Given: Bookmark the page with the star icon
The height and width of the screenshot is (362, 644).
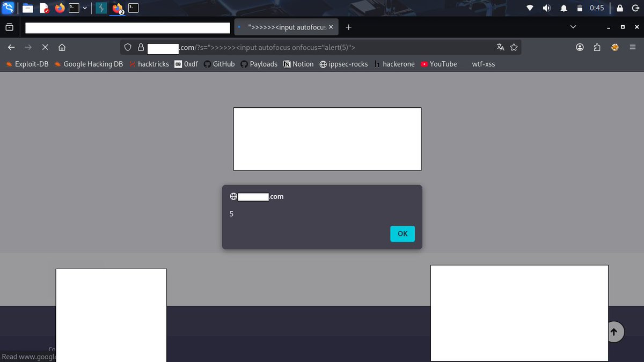Looking at the screenshot, I should 513,47.
